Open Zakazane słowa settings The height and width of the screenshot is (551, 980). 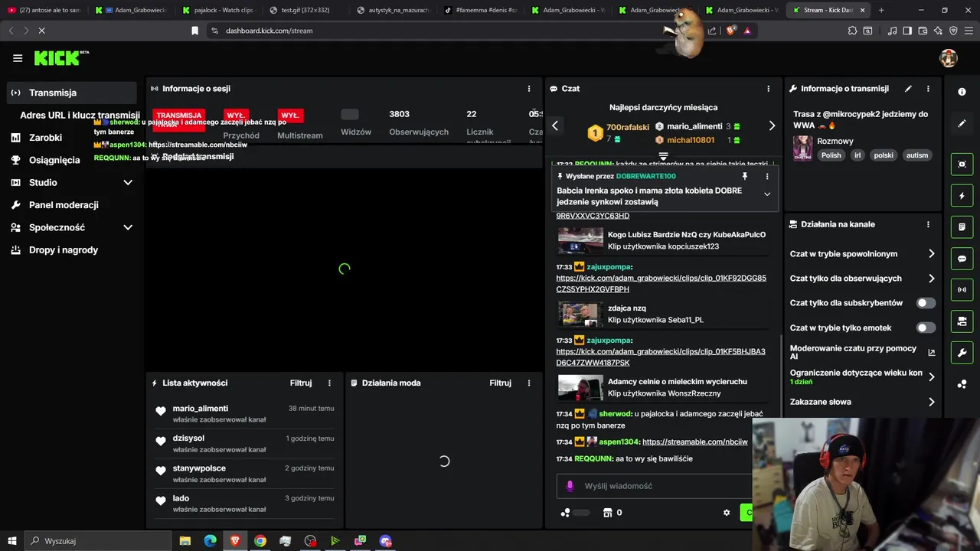point(862,402)
